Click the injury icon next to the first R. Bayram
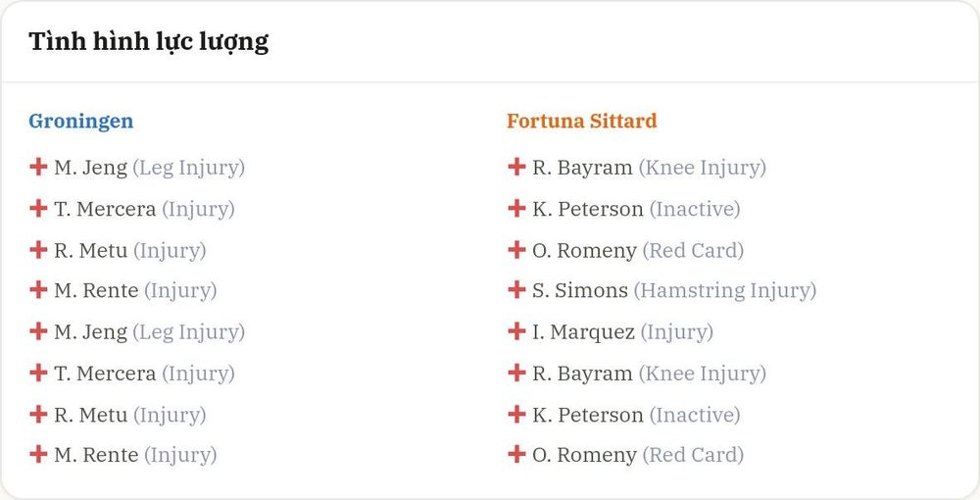 (x=516, y=167)
